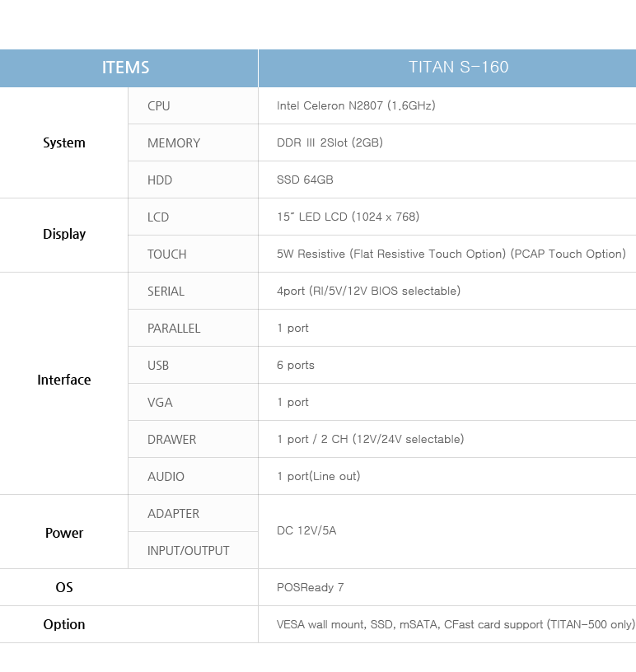This screenshot has width=636, height=672.
Task: Click the SERIAL row label
Action: [x=166, y=291]
